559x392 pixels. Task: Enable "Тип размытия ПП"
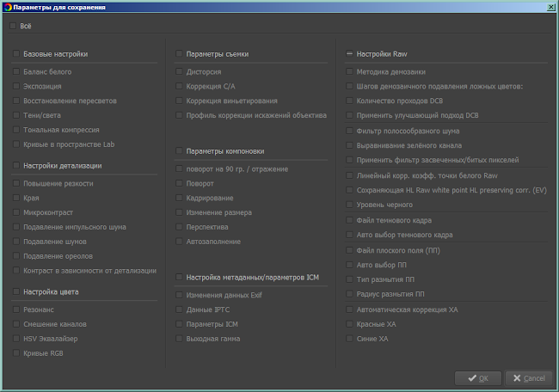pos(349,279)
